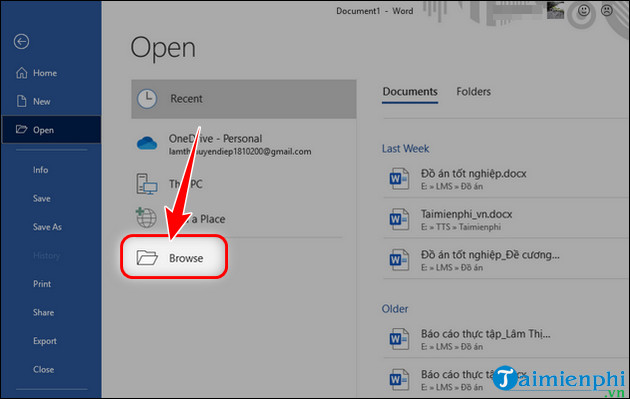
Task: Select Open in the backstage sidebar
Action: pyautogui.click(x=51, y=129)
